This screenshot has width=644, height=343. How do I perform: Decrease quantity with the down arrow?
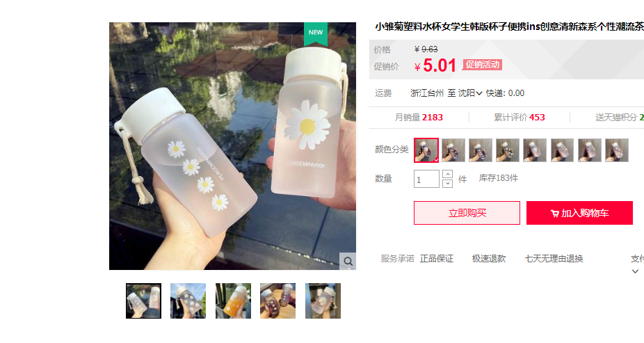pyautogui.click(x=447, y=184)
